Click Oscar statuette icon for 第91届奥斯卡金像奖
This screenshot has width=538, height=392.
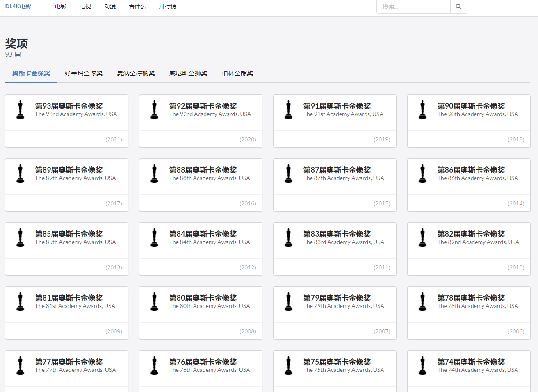click(x=288, y=110)
